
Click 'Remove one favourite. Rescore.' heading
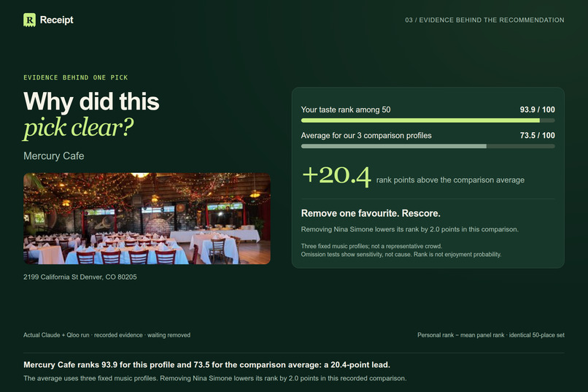371,213
